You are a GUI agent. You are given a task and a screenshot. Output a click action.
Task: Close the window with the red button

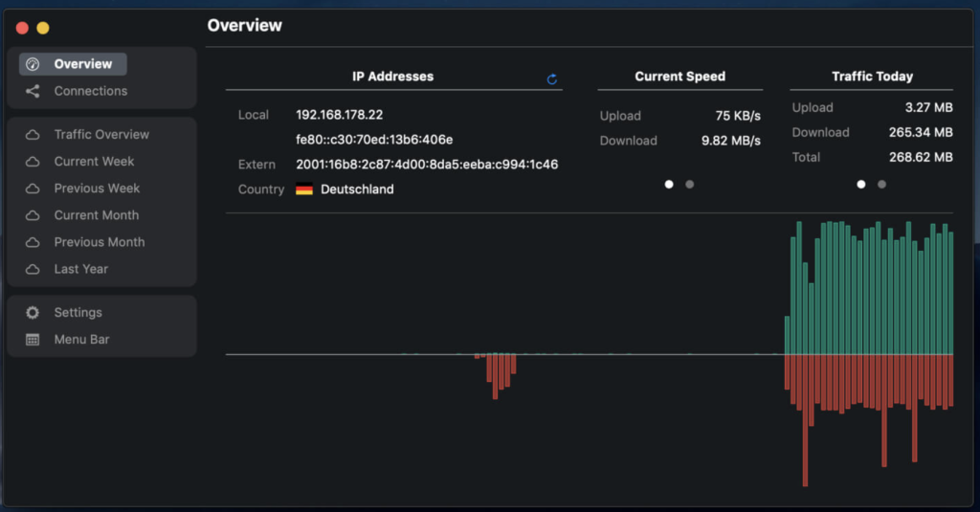(x=22, y=28)
